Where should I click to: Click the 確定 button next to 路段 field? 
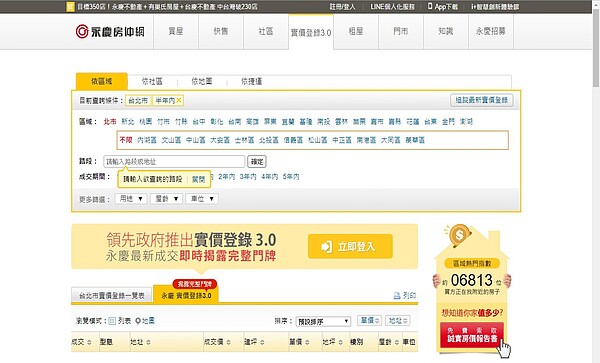[257, 161]
